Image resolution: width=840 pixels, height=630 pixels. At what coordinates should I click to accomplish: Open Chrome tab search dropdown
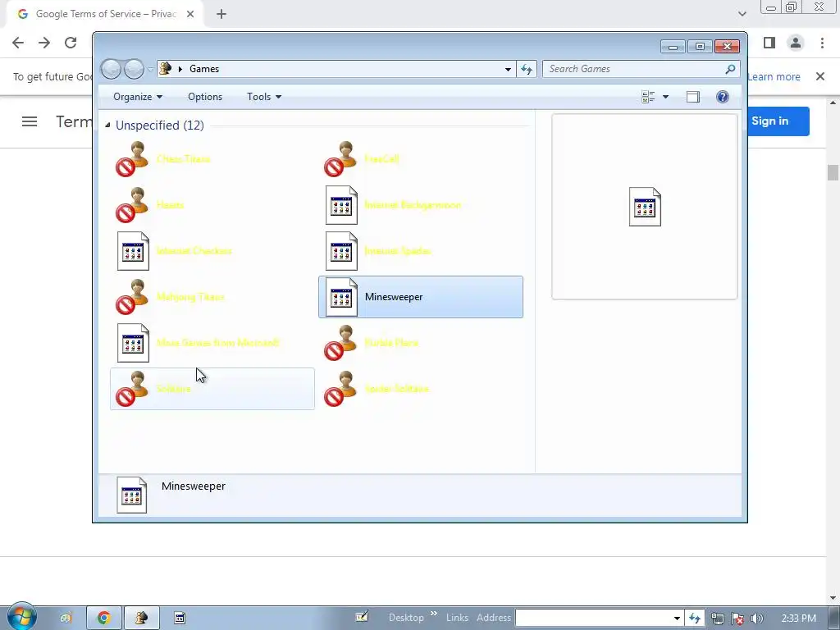pyautogui.click(x=742, y=14)
